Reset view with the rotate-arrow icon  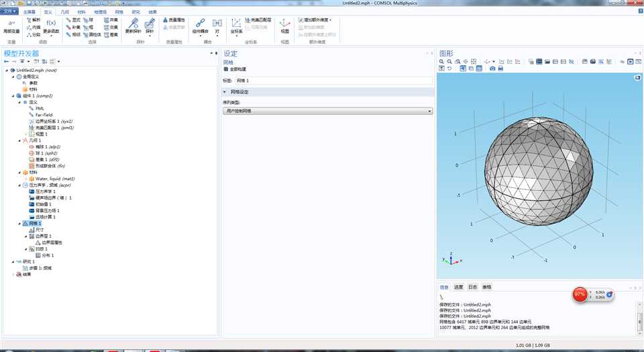tap(449, 69)
